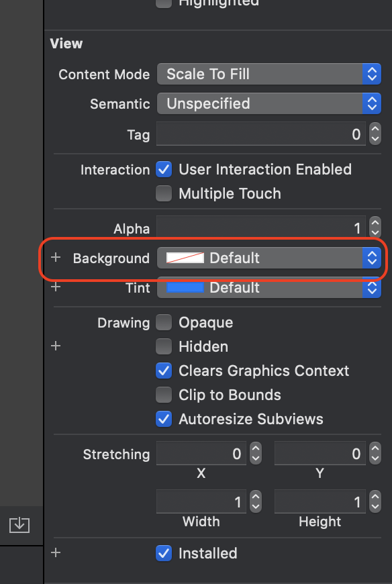Click the plus icon next to Tint
The image size is (392, 584).
point(56,287)
